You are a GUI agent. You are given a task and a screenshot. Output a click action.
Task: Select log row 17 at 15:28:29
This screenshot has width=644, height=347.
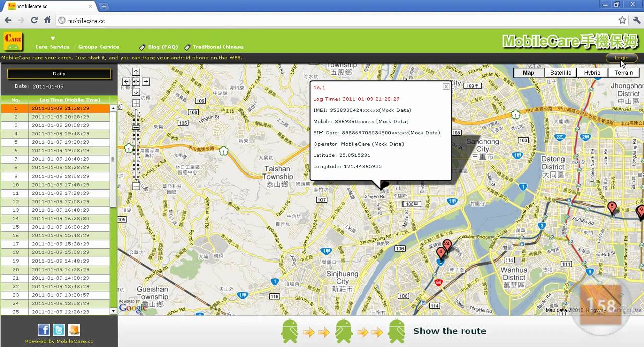(55, 244)
